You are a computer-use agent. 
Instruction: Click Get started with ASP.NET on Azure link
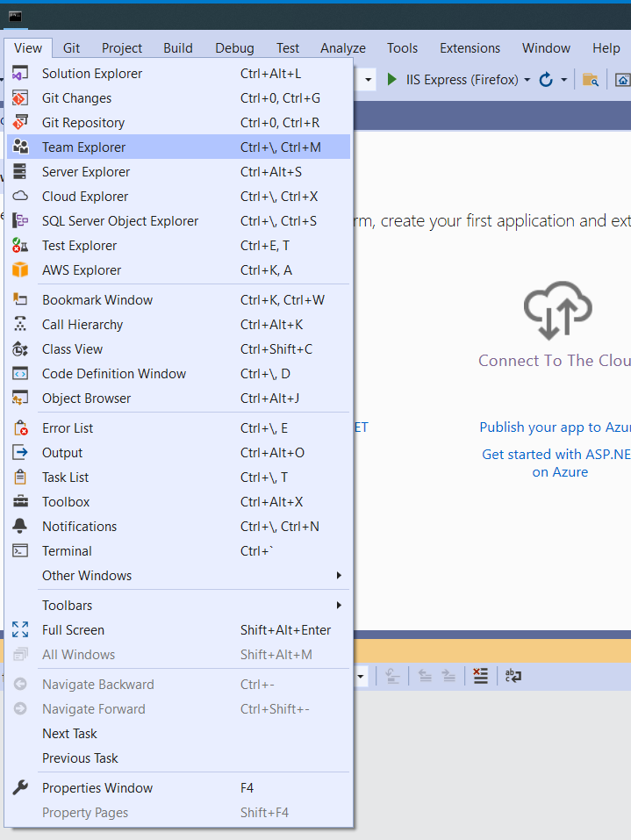tap(556, 463)
